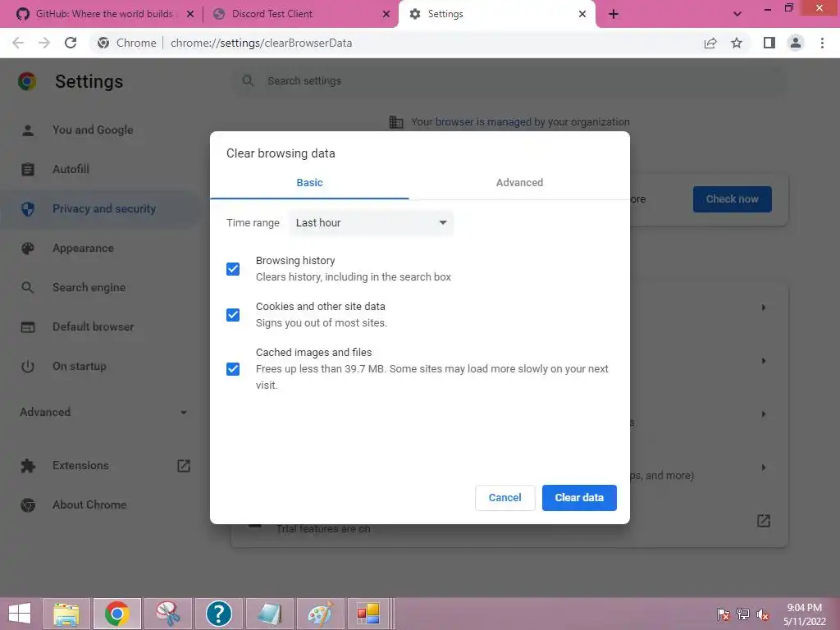Open Search engine settings
This screenshot has width=840, height=630.
[89, 288]
